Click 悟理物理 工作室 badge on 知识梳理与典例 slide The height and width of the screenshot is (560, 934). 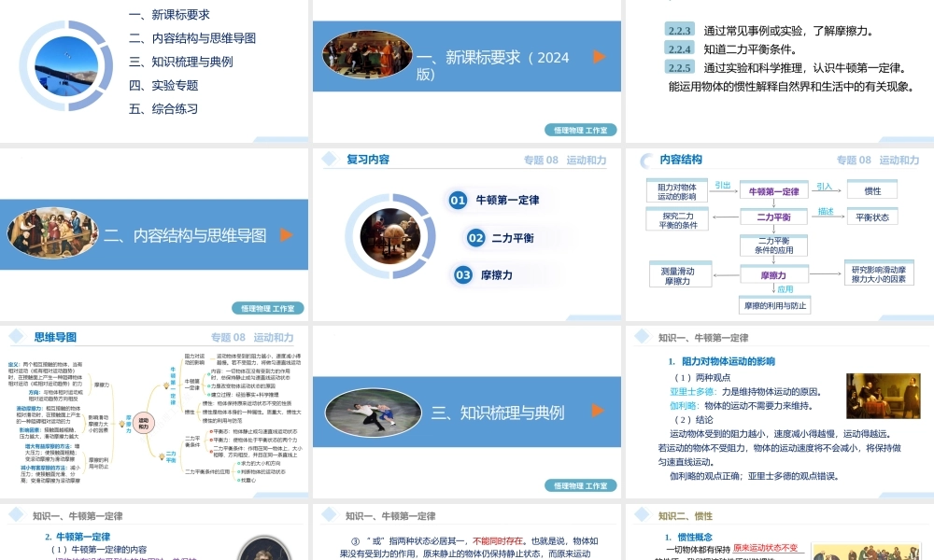581,485
